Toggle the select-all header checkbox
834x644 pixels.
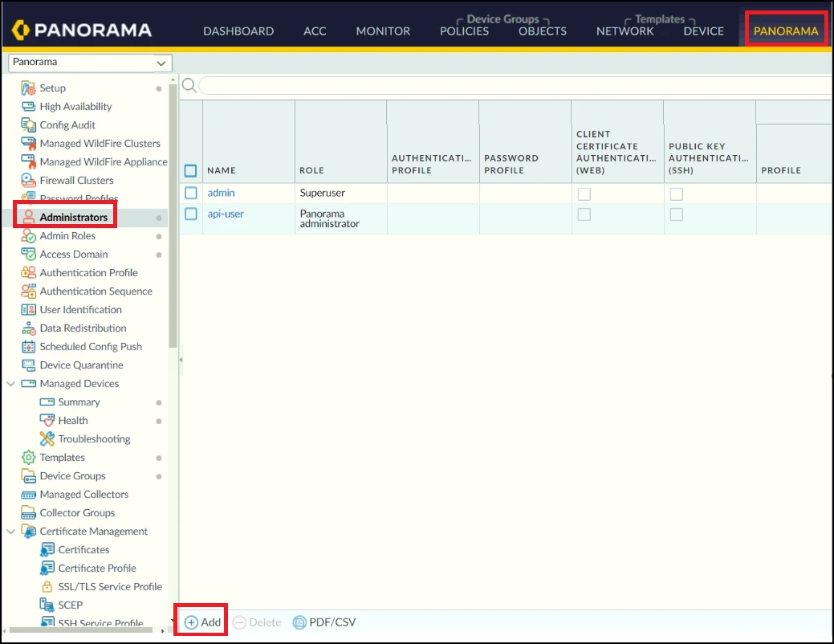tap(191, 170)
